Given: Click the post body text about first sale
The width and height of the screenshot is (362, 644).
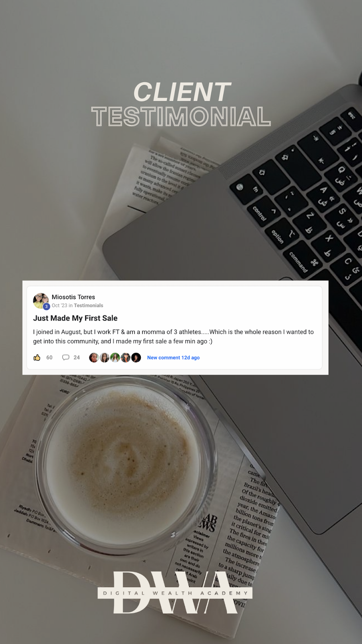Looking at the screenshot, I should pos(173,336).
